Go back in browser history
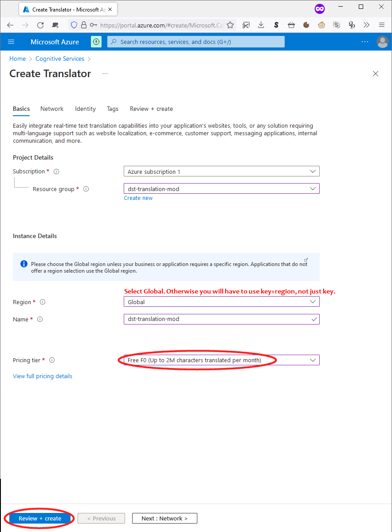 click(x=10, y=25)
